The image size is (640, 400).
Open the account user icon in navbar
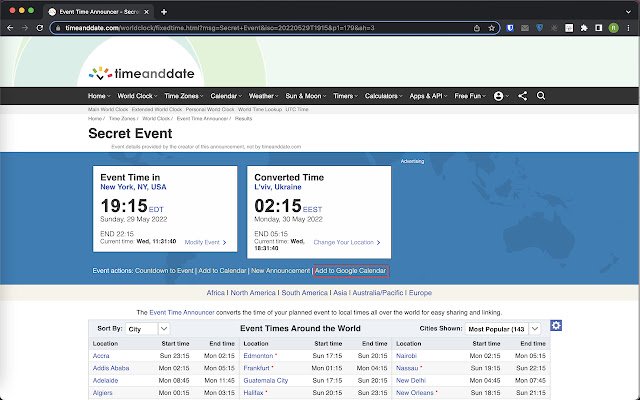point(498,96)
